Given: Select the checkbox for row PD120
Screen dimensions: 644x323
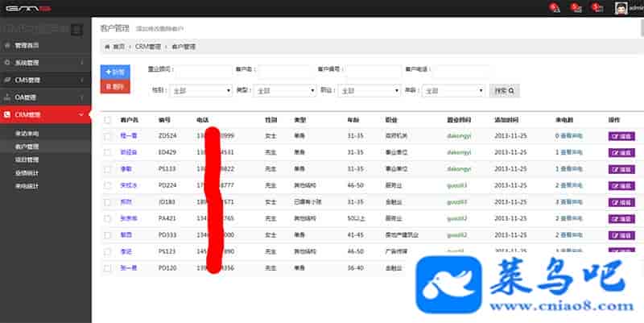Looking at the screenshot, I should coord(107,267).
